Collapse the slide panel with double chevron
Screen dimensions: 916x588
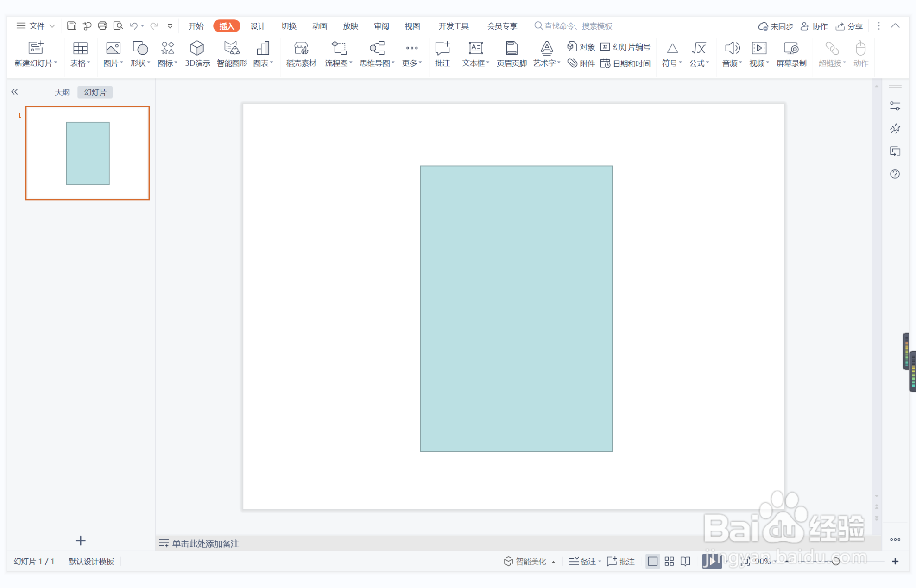tap(15, 92)
